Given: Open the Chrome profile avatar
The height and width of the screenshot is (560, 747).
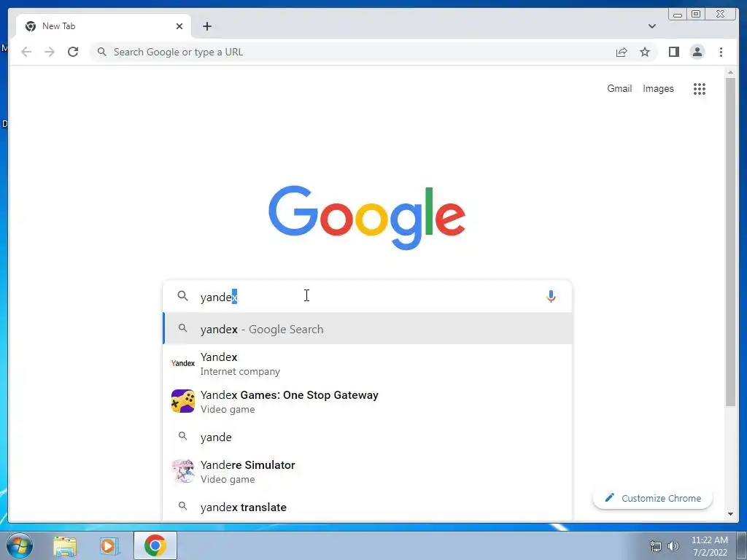Looking at the screenshot, I should (x=697, y=52).
